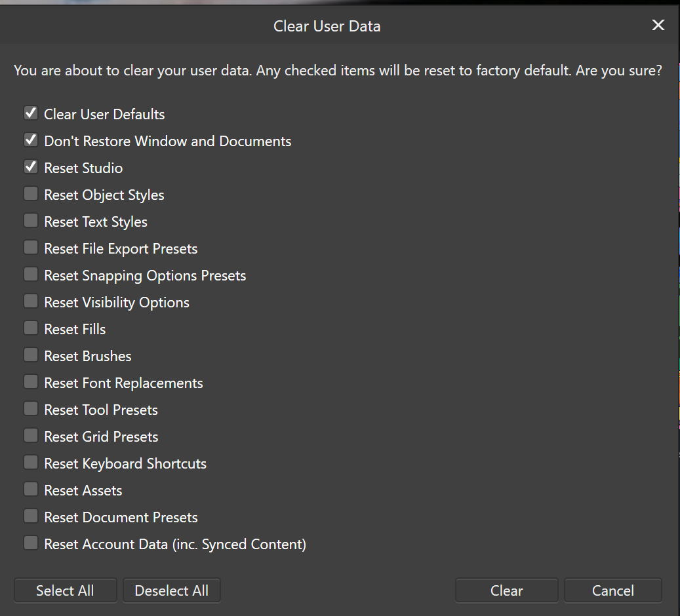Image resolution: width=680 pixels, height=616 pixels.
Task: Tick the Reset Text Styles option
Action: click(31, 221)
